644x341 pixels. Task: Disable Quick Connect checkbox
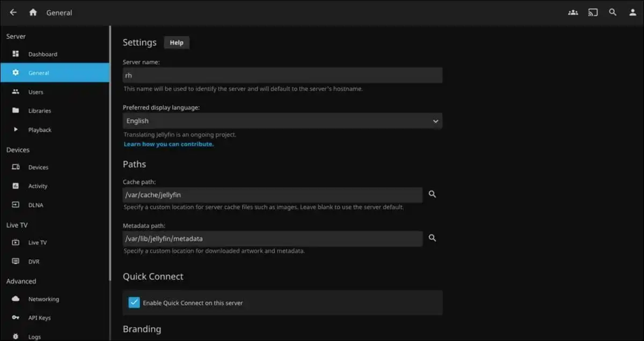pos(134,302)
